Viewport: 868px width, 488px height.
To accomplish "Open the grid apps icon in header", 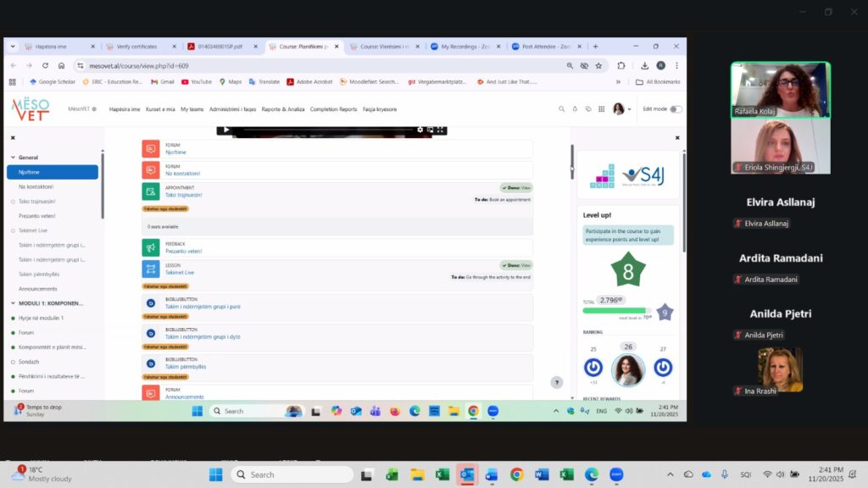I will (601, 109).
